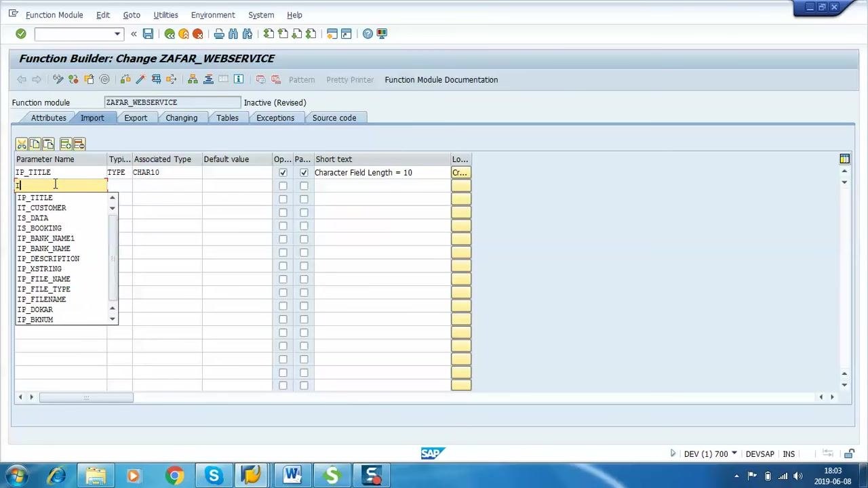The width and height of the screenshot is (868, 488).
Task: Save the function module with diskette icon
Action: (148, 34)
